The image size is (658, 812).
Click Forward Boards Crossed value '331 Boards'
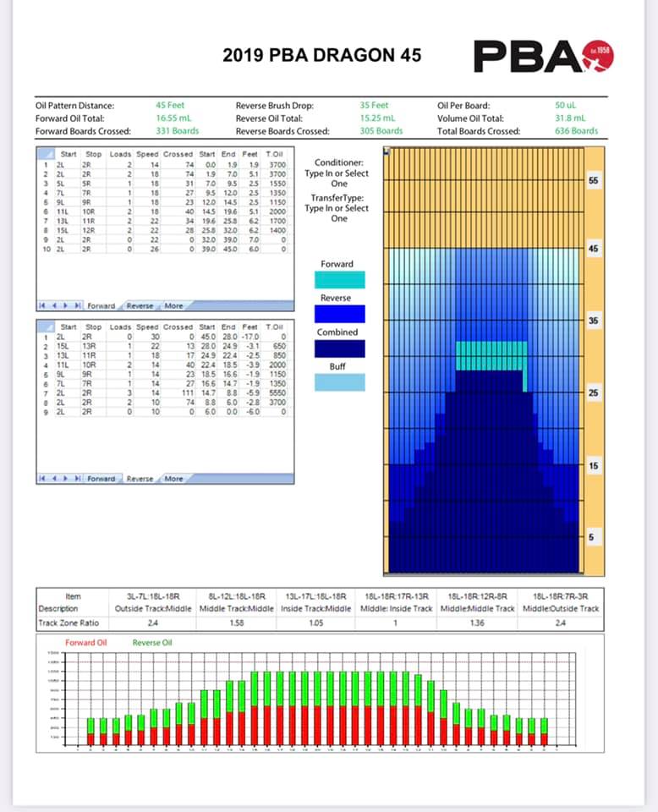178,131
